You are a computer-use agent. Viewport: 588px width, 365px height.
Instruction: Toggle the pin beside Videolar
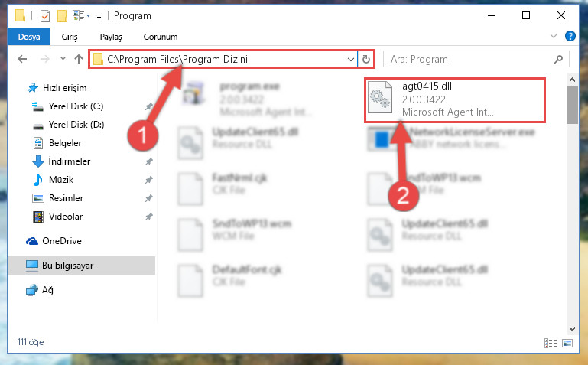pyautogui.click(x=149, y=217)
